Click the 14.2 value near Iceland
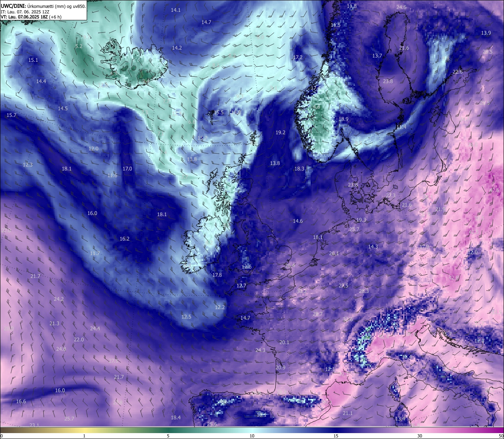The height and width of the screenshot is (439, 504). (x=177, y=48)
